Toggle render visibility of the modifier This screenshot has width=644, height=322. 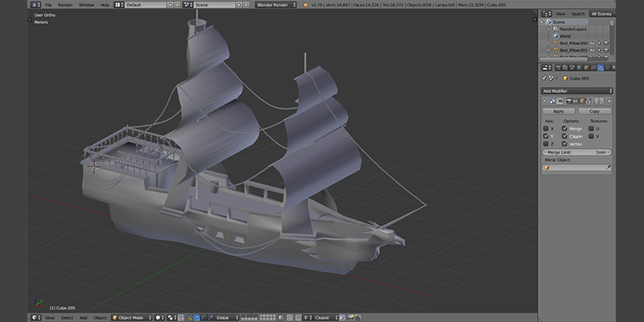[569, 101]
